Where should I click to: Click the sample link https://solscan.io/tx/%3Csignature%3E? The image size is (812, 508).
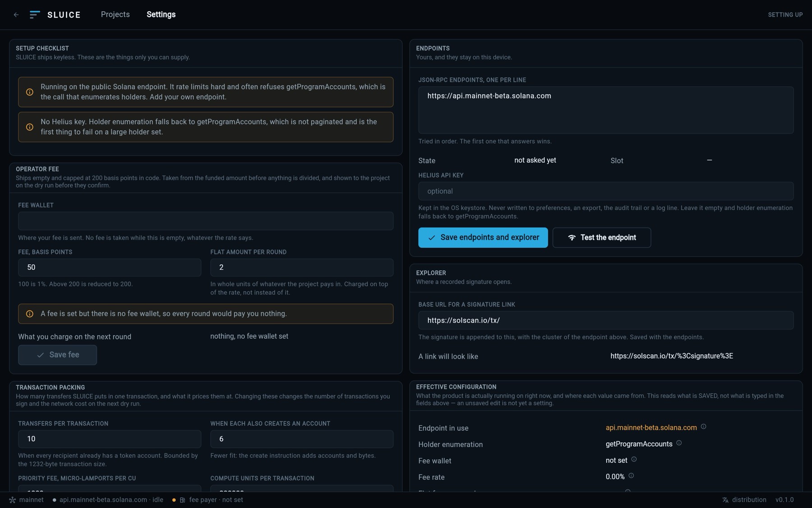672,356
